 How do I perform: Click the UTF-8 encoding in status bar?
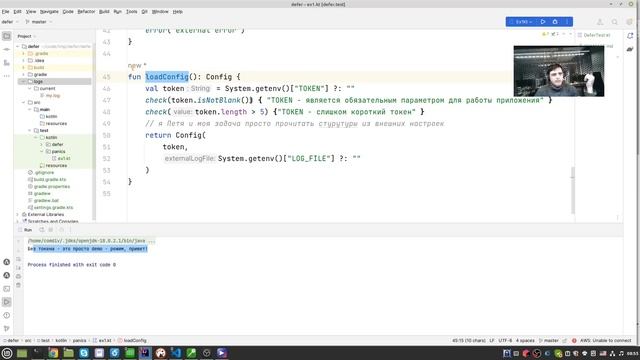coord(505,340)
